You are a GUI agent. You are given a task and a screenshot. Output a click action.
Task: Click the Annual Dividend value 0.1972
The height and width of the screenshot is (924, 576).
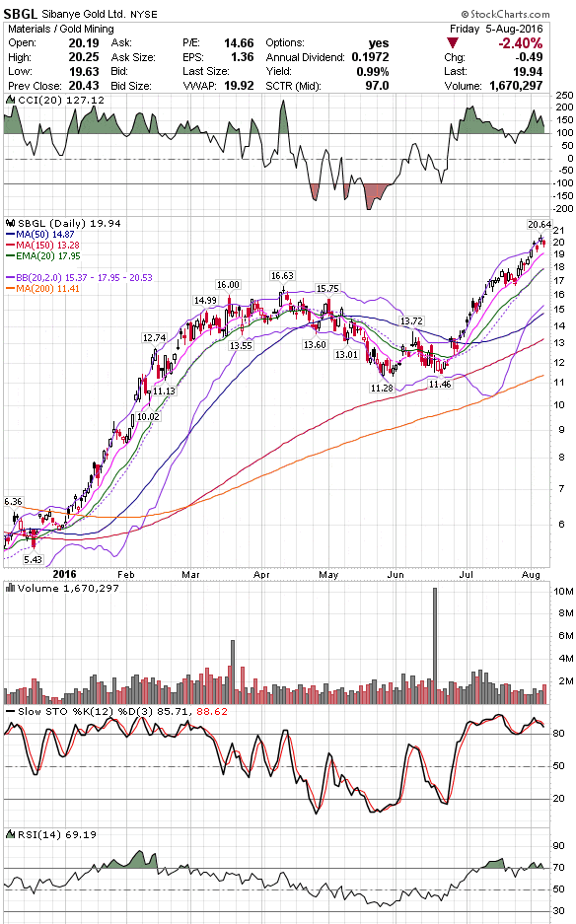(370, 57)
